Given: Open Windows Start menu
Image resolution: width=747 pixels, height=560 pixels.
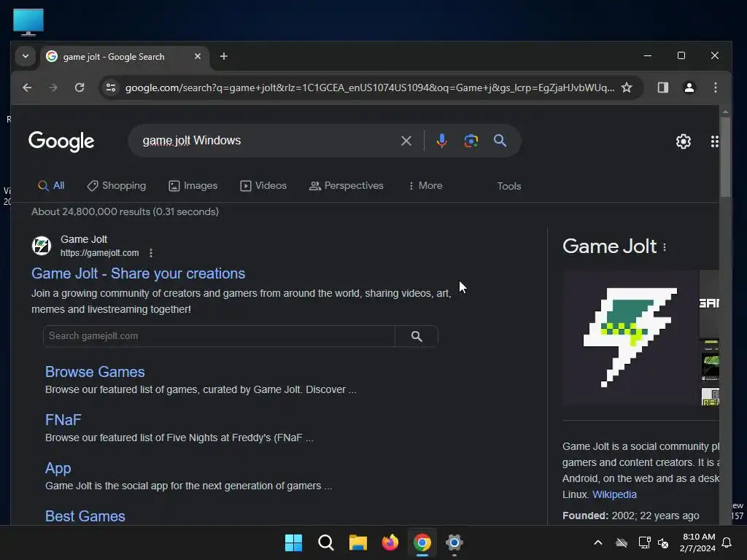Looking at the screenshot, I should 293,542.
